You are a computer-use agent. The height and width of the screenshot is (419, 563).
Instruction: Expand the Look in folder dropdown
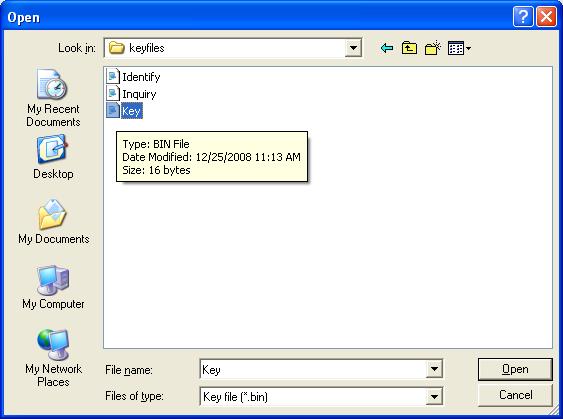point(353,48)
